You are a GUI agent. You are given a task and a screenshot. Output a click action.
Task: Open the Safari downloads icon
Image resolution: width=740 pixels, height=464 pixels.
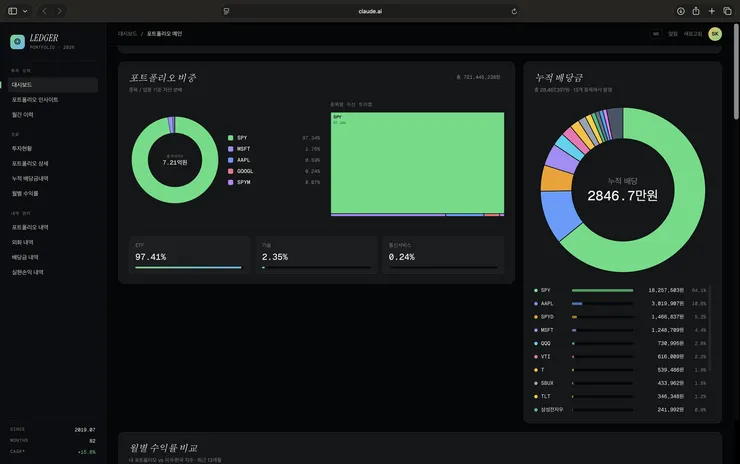681,11
